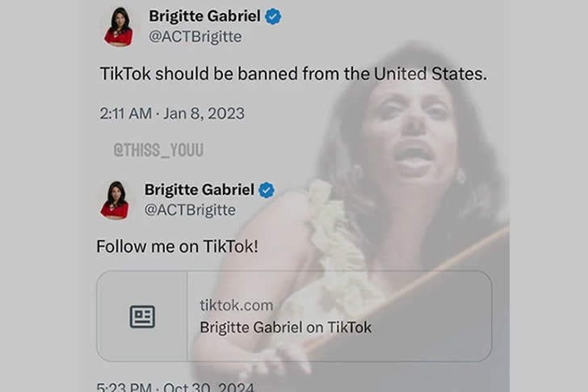588x392 pixels.
Task: Click the @ACTBrigitte handle on the top tweet
Action: 195,36
